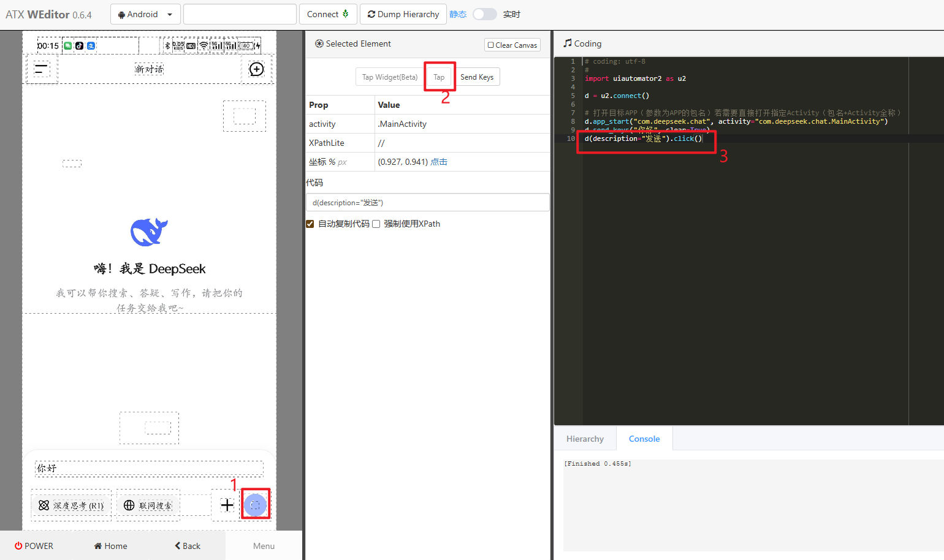Click the Coding music note icon
Image resolution: width=944 pixels, height=560 pixels.
click(x=568, y=44)
